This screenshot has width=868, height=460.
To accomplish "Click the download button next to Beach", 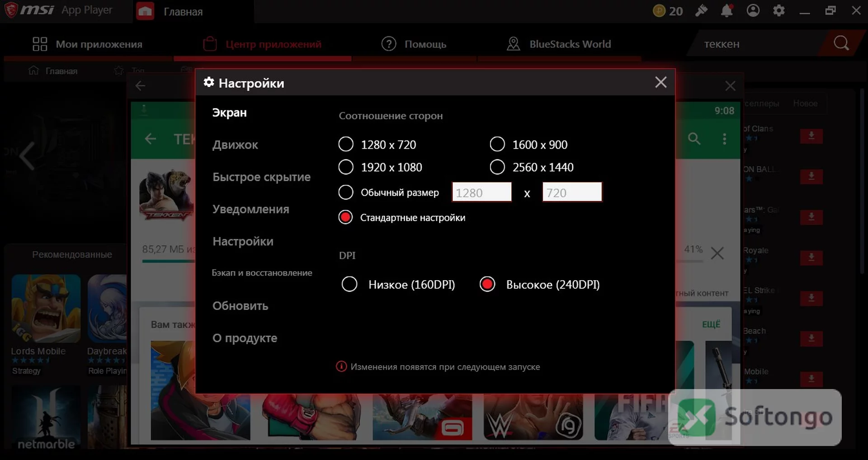I will point(811,338).
